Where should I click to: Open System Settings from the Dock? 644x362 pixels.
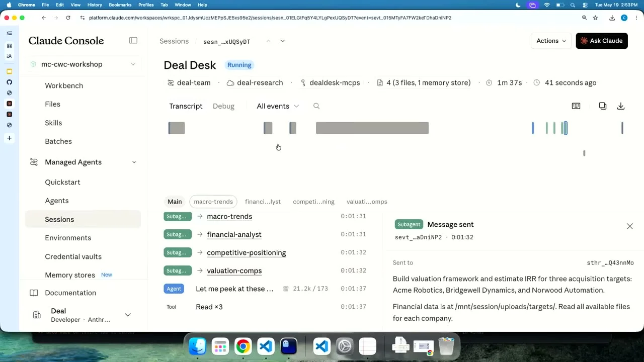[x=345, y=346]
